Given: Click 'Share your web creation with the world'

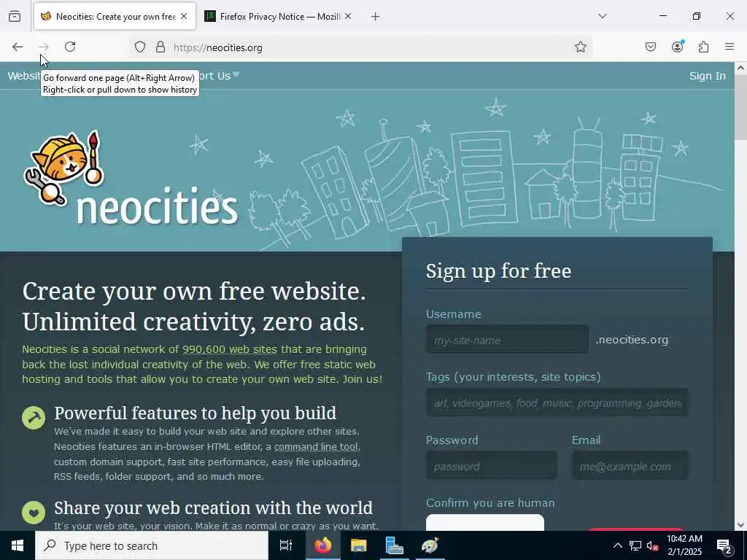Looking at the screenshot, I should pyautogui.click(x=214, y=507).
